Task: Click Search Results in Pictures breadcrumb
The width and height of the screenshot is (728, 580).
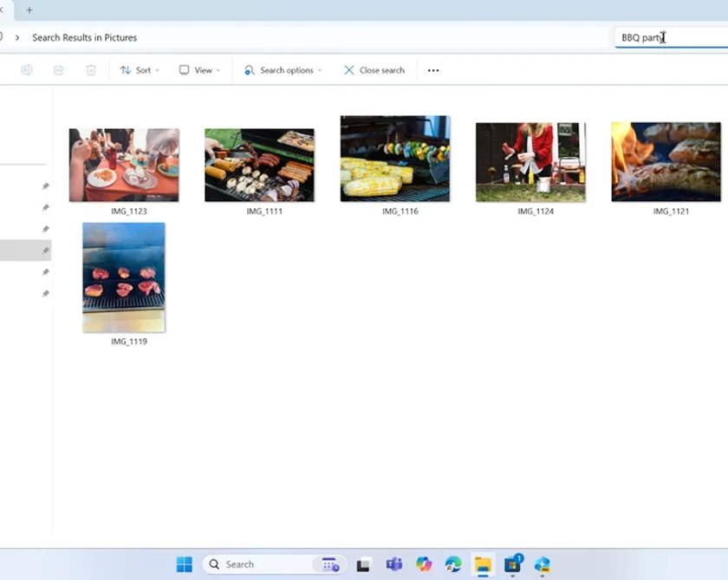Action: tap(84, 37)
